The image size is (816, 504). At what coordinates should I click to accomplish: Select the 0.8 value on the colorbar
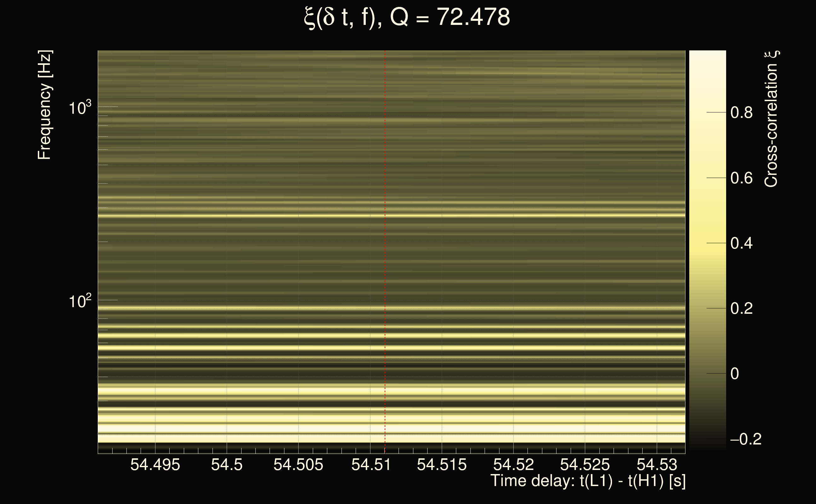coord(741,113)
